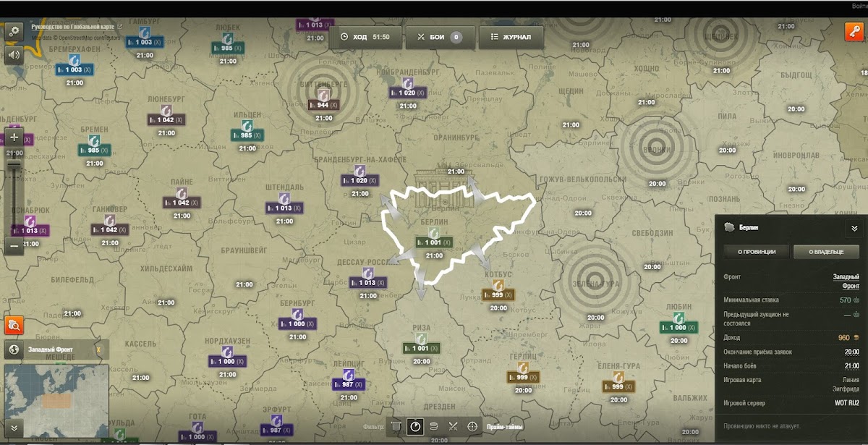Open the orange province search button
This screenshot has height=445, width=868.
(14, 326)
